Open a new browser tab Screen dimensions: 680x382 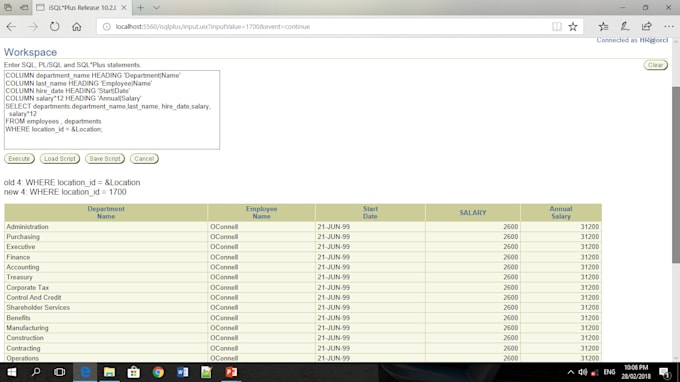(140, 7)
